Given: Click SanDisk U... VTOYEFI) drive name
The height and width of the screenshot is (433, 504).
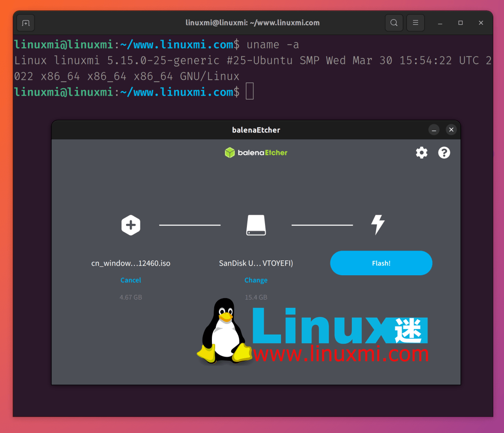Looking at the screenshot, I should click(256, 263).
